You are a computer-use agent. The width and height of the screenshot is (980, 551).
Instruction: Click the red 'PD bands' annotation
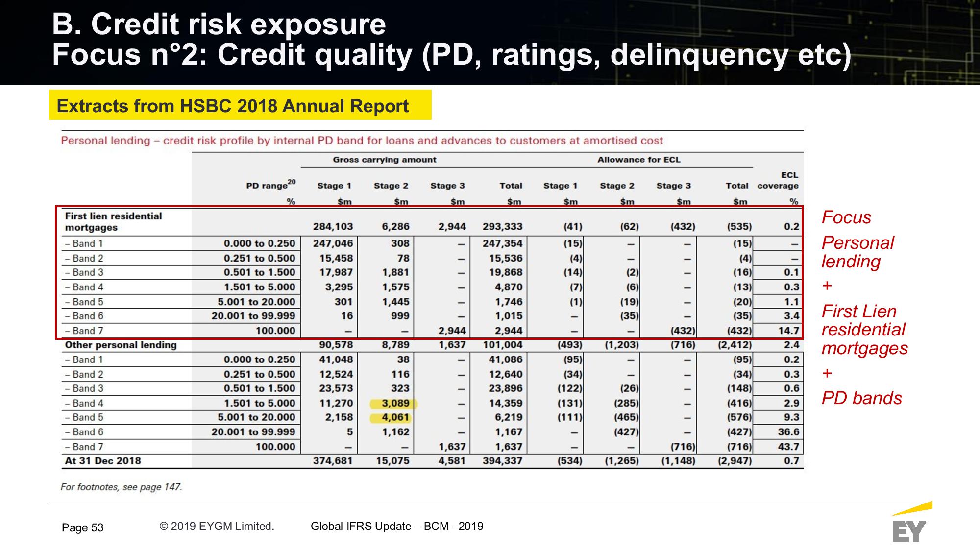click(x=861, y=398)
